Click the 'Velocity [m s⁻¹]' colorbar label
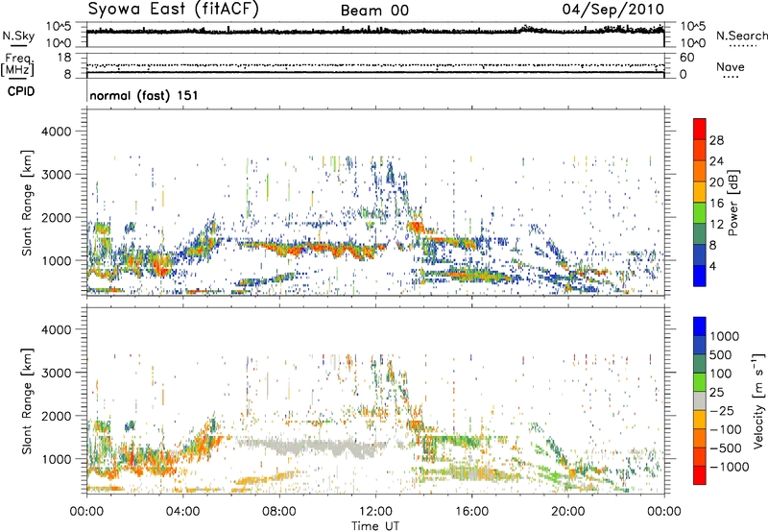 point(758,400)
